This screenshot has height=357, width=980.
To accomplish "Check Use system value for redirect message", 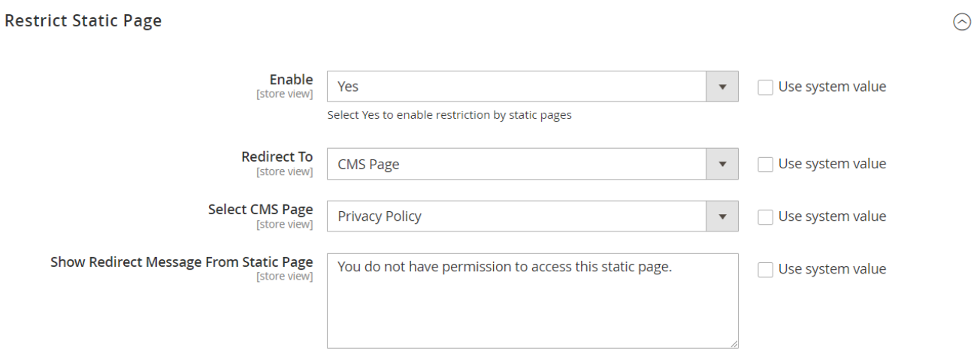I will click(765, 270).
